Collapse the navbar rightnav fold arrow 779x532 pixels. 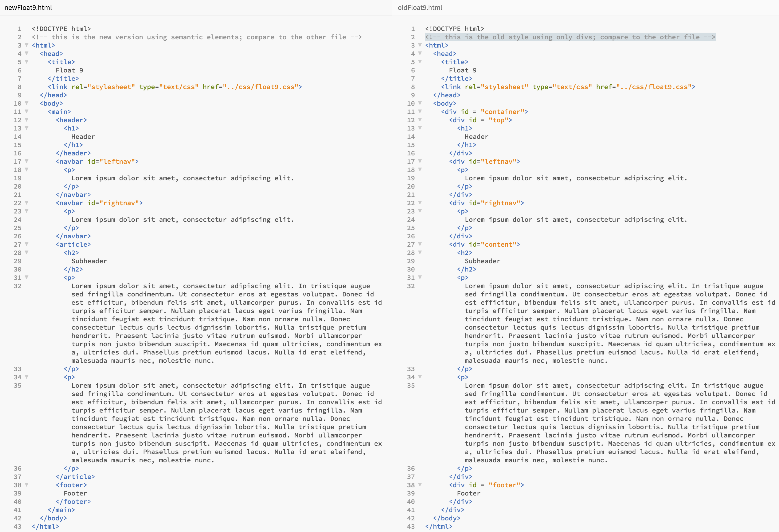pyautogui.click(x=27, y=203)
